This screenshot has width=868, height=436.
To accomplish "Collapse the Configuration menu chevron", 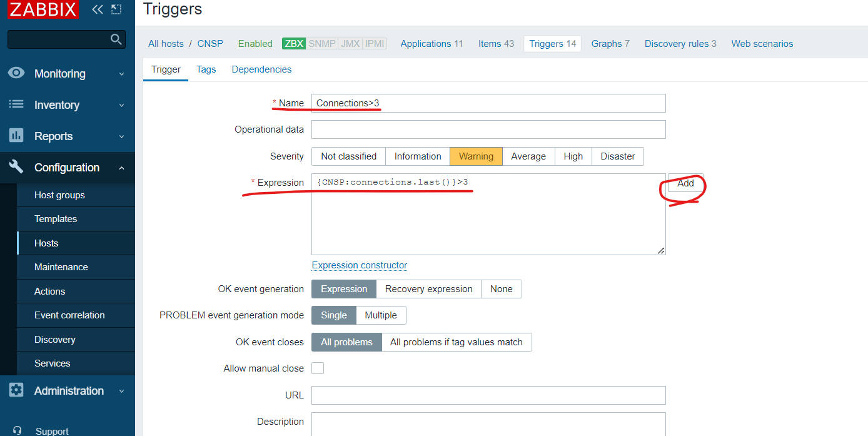I will (121, 168).
